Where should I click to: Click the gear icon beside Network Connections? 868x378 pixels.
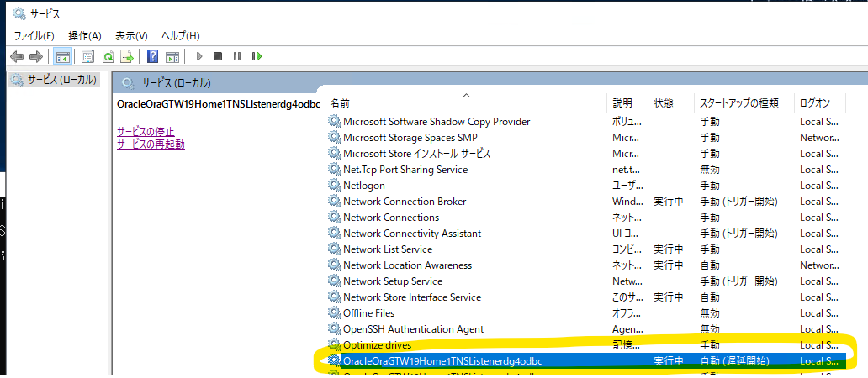pos(335,218)
